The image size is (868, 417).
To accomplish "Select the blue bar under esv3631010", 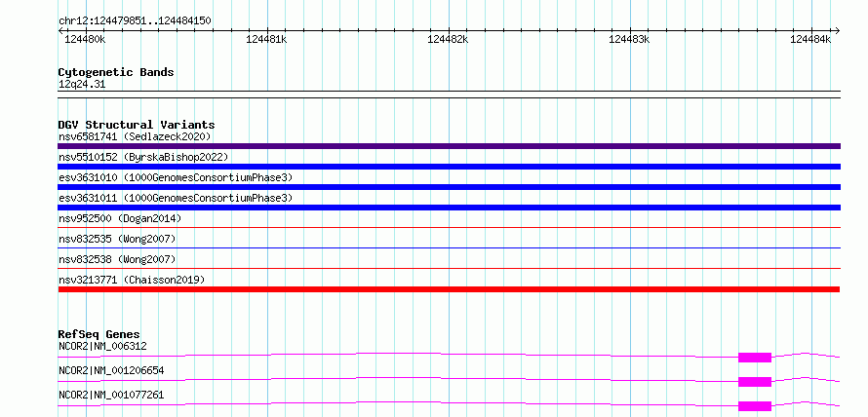I will (x=449, y=187).
